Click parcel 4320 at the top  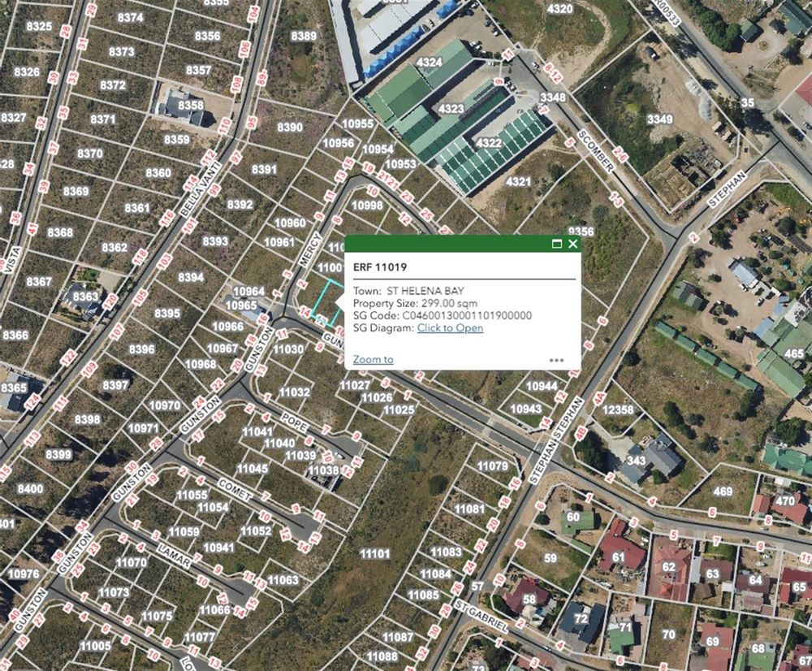pyautogui.click(x=559, y=9)
